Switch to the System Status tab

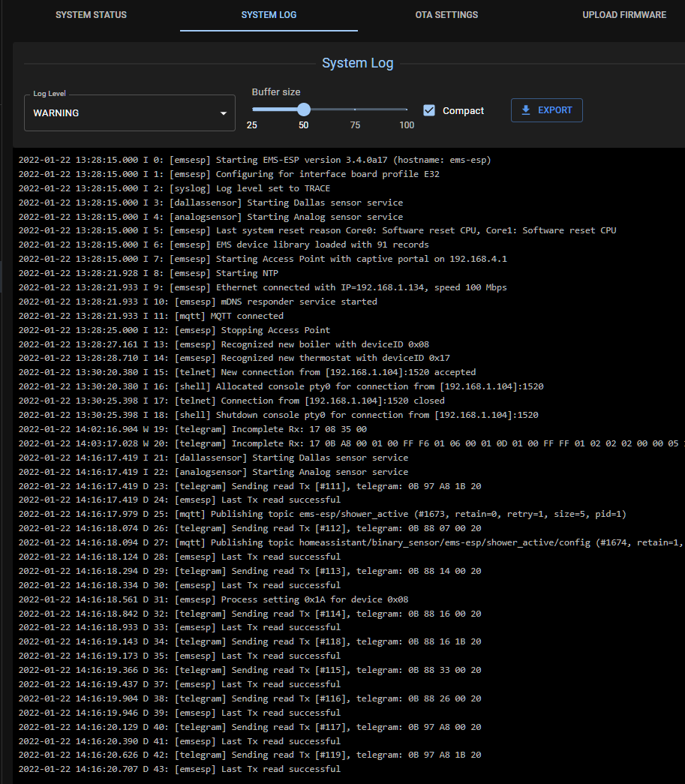(x=91, y=15)
